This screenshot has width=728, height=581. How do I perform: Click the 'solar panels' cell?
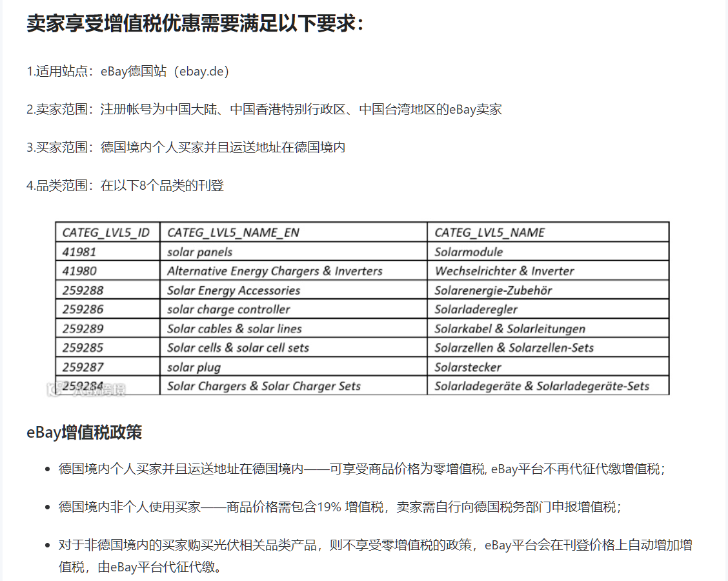[293, 252]
